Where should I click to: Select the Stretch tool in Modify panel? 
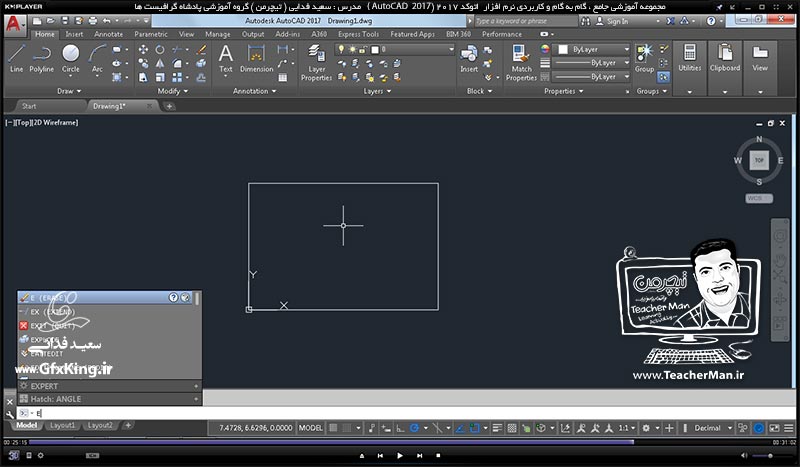coord(143,77)
